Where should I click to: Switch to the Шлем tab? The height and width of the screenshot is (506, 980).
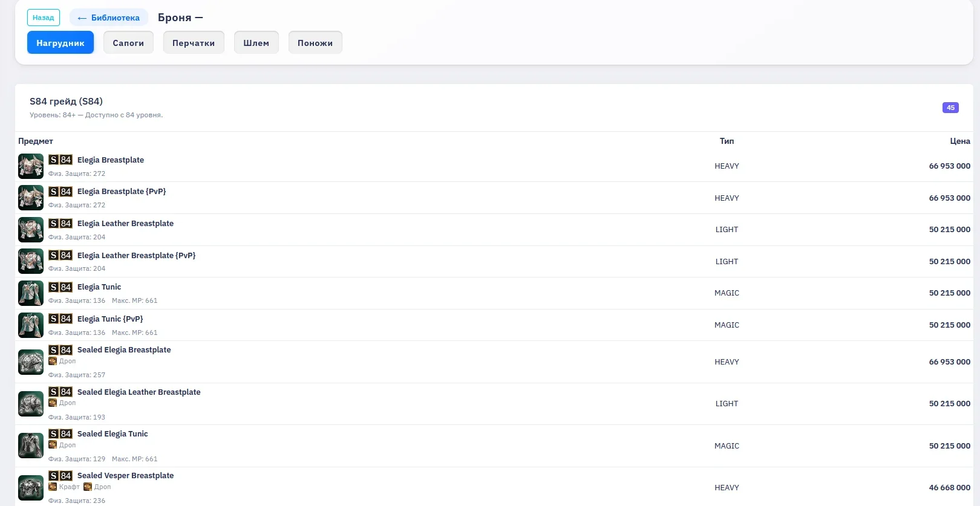point(256,43)
